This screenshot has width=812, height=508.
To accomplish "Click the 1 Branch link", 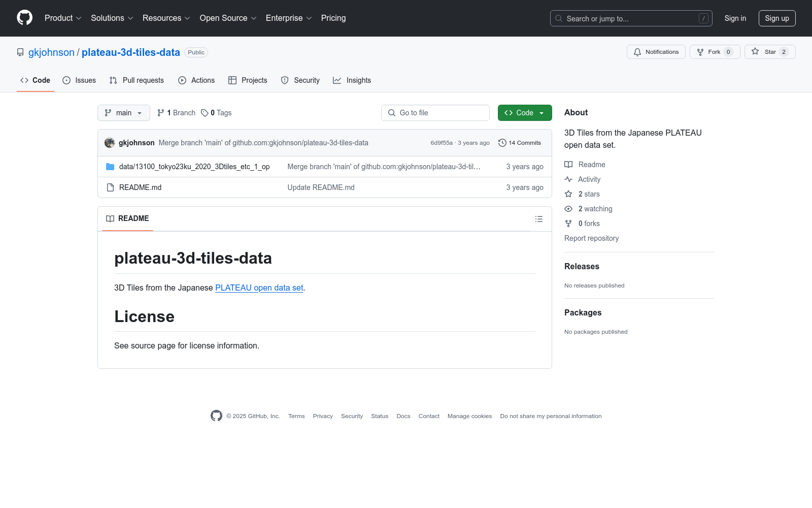I will pos(176,113).
